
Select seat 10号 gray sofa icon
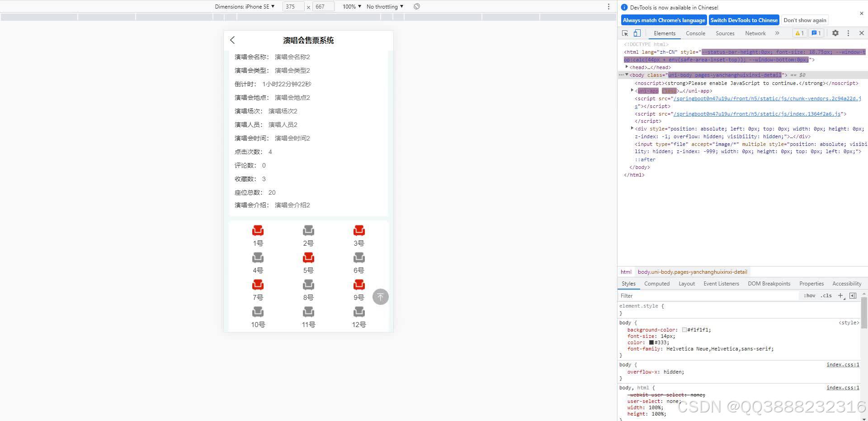[x=258, y=312]
